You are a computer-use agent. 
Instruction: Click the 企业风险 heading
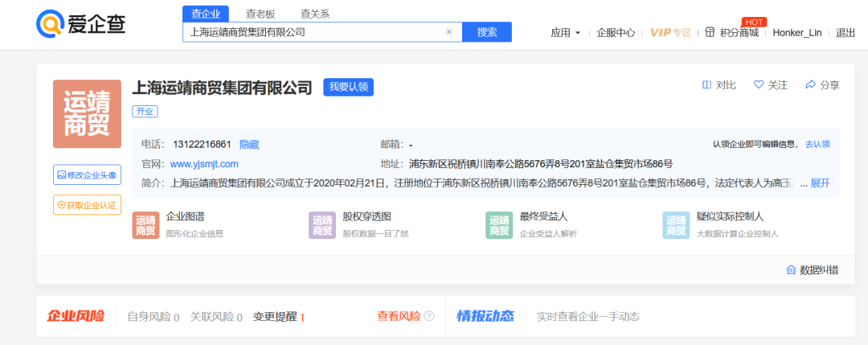pyautogui.click(x=76, y=316)
